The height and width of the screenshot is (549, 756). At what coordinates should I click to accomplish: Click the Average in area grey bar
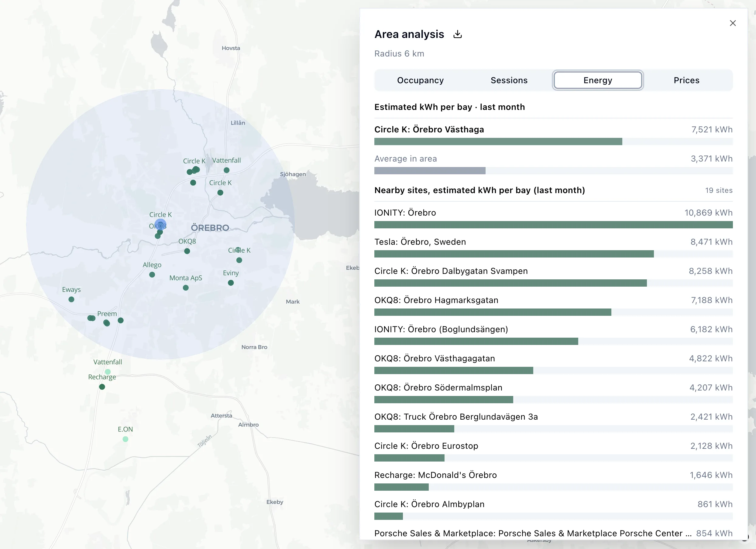tap(430, 171)
